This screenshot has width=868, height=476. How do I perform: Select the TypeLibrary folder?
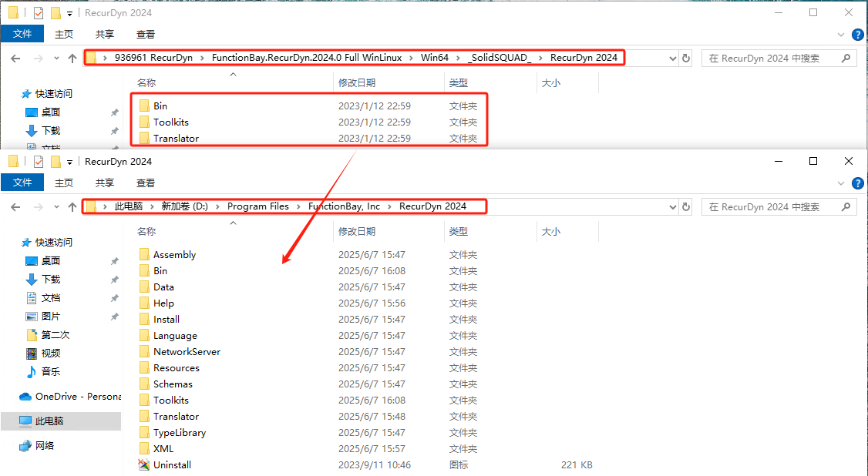[x=180, y=432]
